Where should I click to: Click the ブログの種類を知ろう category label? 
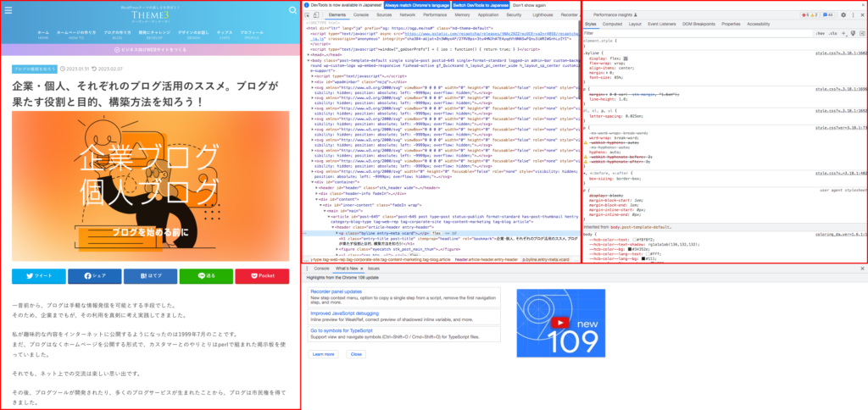coord(34,69)
